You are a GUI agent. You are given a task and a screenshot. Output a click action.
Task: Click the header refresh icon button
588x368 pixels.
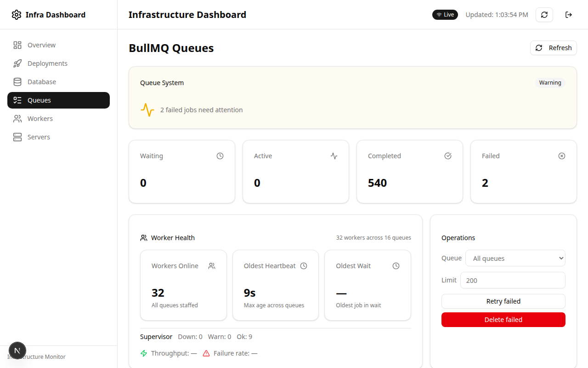pos(544,15)
